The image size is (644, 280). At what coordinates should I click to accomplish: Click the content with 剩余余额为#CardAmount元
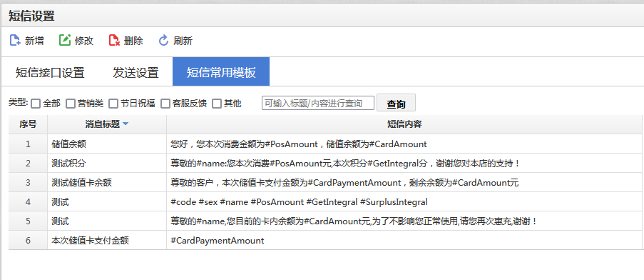tap(344, 183)
